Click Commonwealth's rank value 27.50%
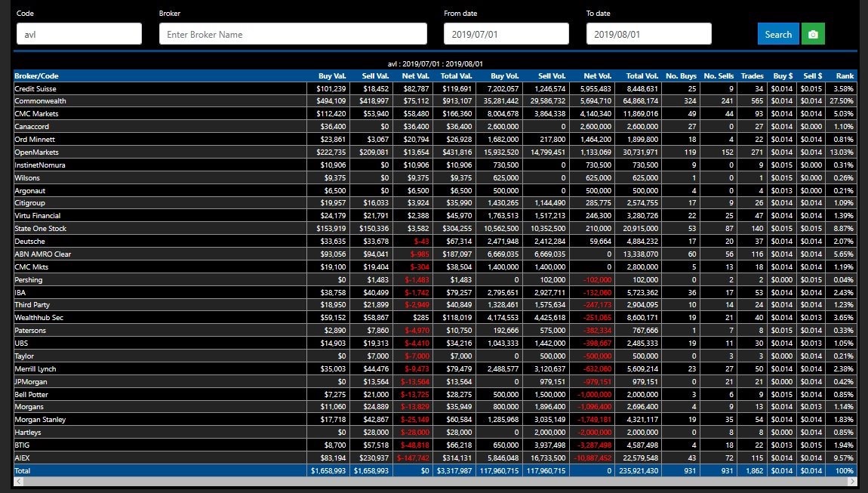Viewport: 868px width, 493px height. tap(842, 101)
